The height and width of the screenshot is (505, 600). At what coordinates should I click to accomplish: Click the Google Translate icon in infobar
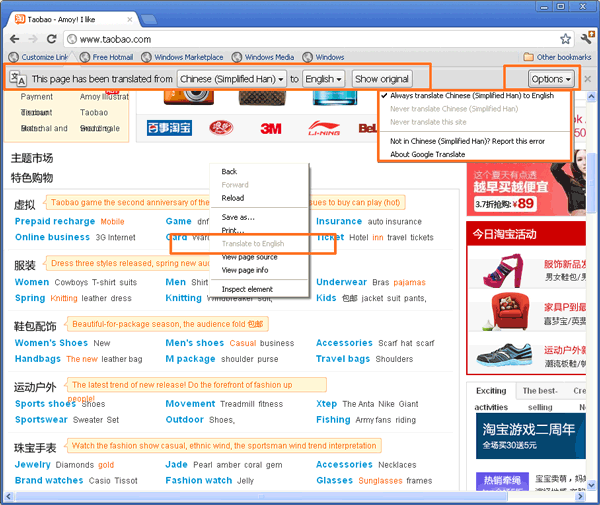pyautogui.click(x=17, y=78)
